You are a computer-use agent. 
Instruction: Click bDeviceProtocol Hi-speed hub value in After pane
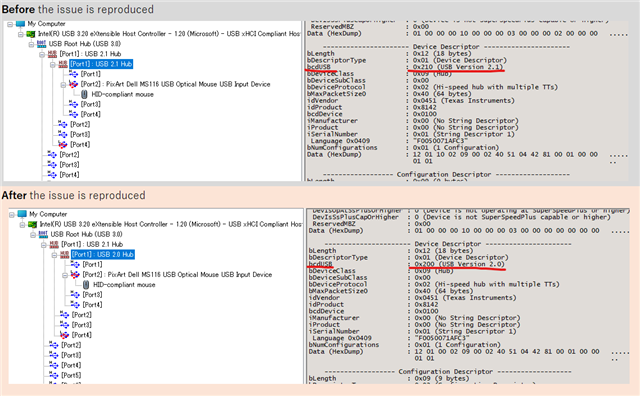pos(487,284)
